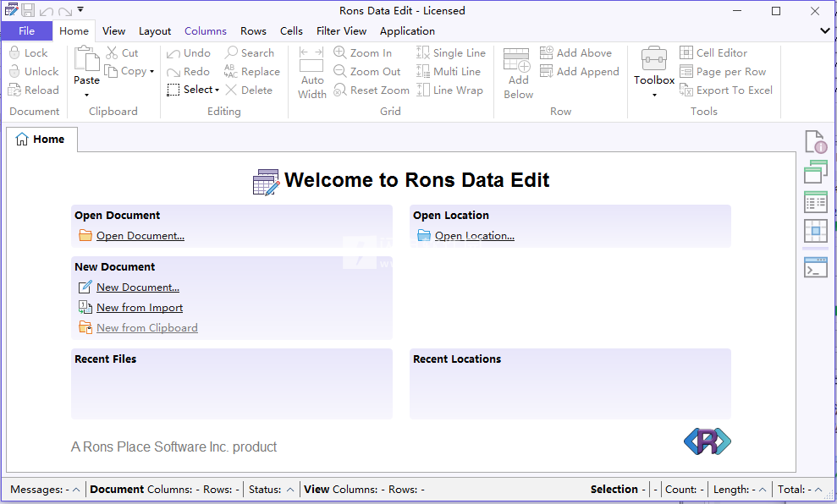Viewport: 837px width, 504px height.
Task: Click Add Append row button
Action: pos(579,72)
